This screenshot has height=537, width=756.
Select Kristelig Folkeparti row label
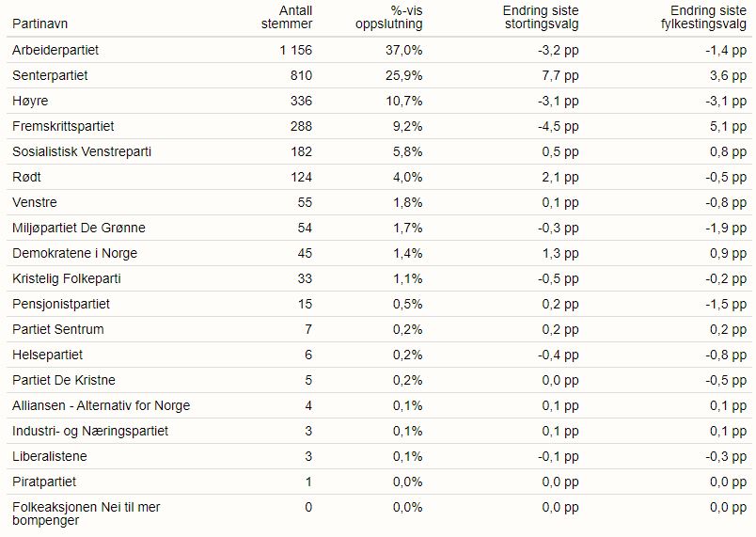pyautogui.click(x=67, y=278)
